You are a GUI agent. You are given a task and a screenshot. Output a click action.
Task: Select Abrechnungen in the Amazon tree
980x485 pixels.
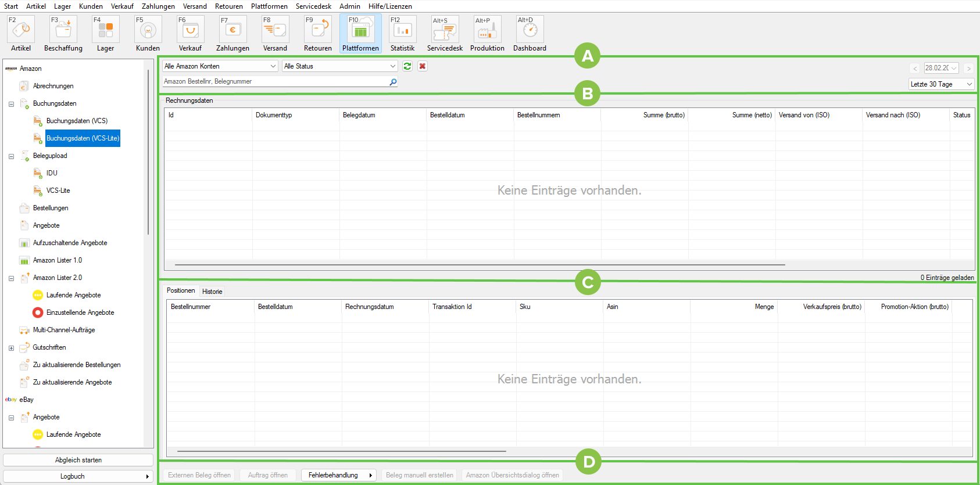click(53, 86)
